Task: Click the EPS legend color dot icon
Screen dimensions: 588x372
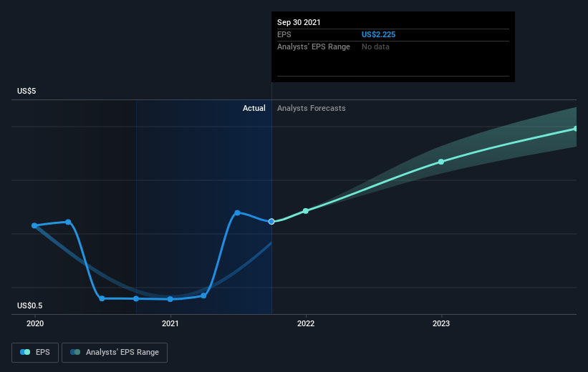Action: coord(26,353)
